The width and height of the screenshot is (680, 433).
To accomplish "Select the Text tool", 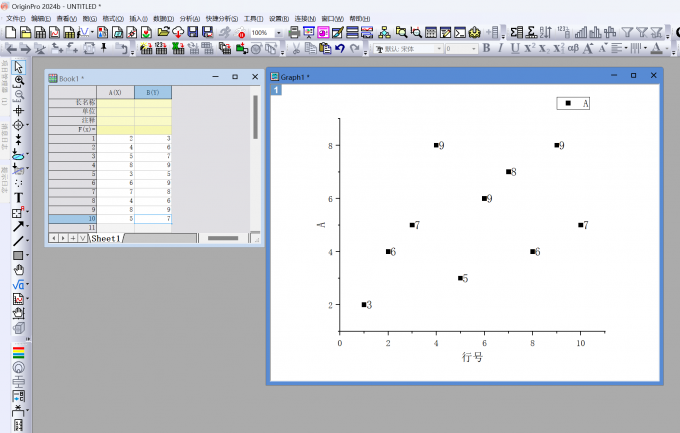I will (x=18, y=198).
